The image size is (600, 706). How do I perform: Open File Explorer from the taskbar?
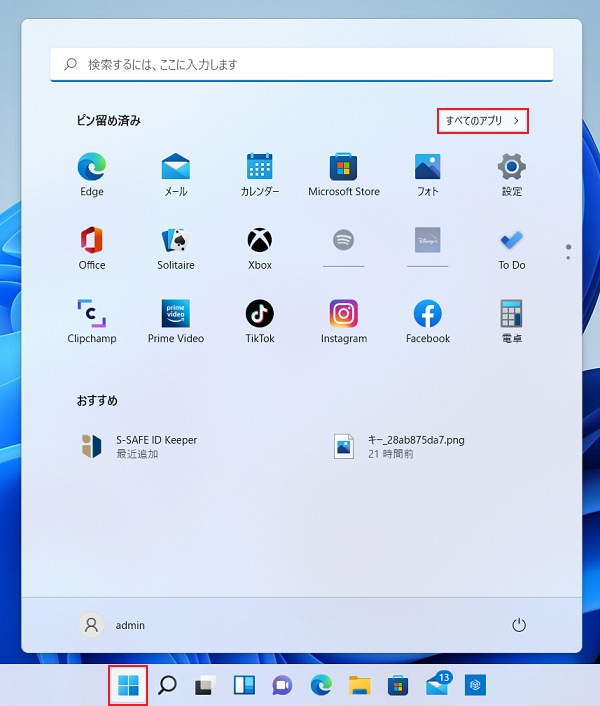point(360,685)
